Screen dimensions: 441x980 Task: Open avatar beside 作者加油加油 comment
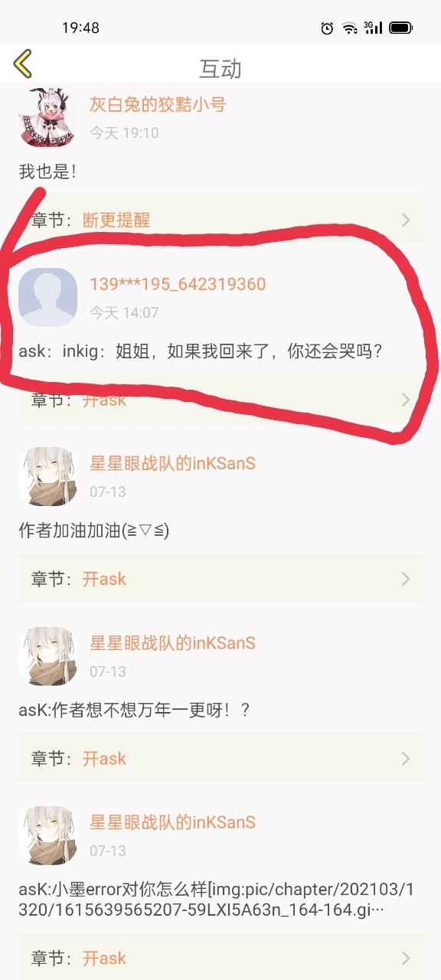(x=47, y=477)
